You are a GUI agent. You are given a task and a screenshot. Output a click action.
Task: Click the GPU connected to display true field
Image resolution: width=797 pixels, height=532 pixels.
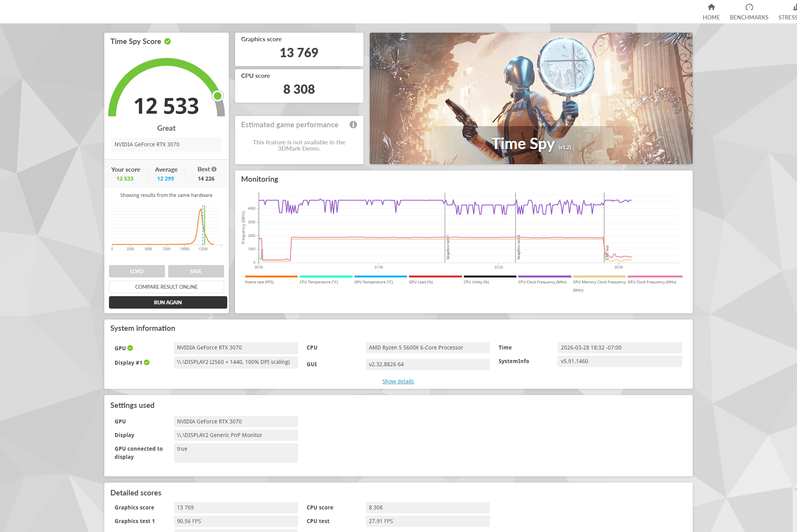pos(236,453)
